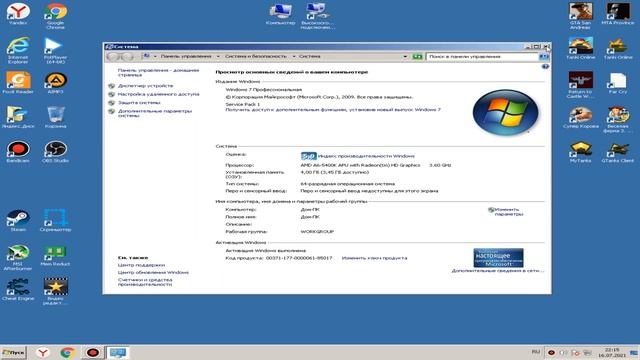This screenshot has width=640, height=360.
Task: Click the Поиск в панели управления field
Action: [x=482, y=56]
